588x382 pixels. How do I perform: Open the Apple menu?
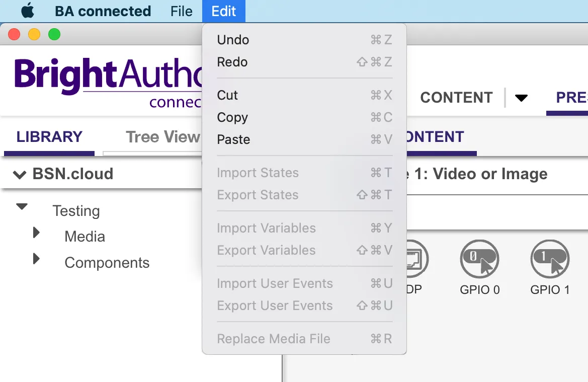(27, 11)
